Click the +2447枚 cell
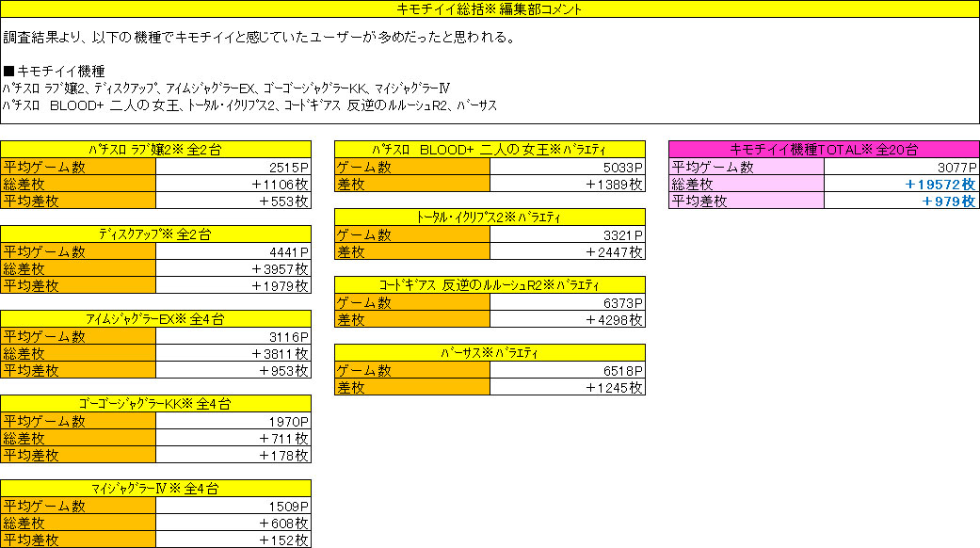 point(568,251)
